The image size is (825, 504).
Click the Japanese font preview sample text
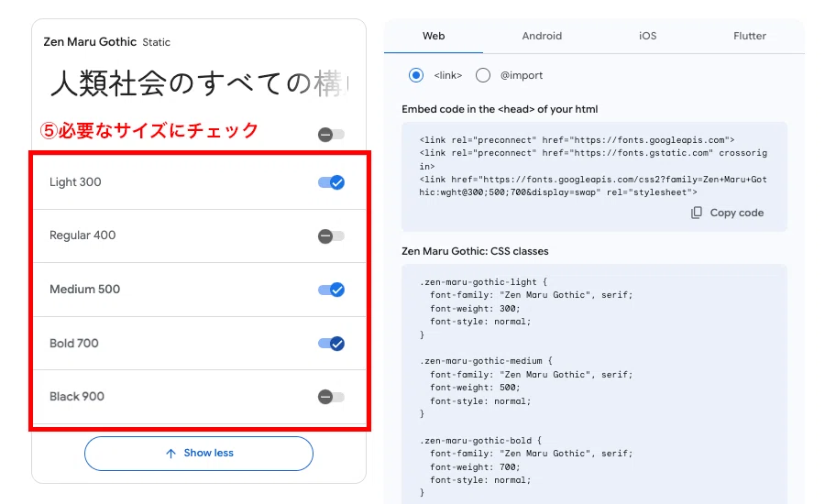pyautogui.click(x=200, y=83)
